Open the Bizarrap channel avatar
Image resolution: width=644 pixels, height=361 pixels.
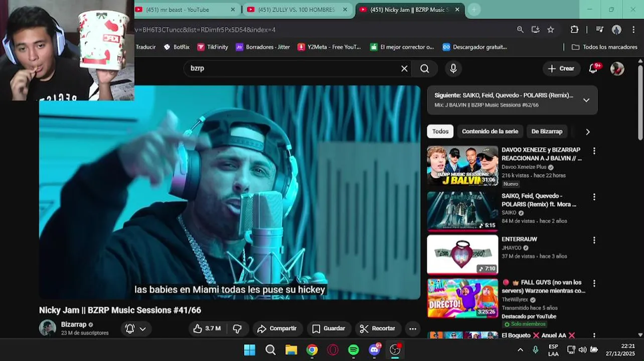(x=48, y=328)
